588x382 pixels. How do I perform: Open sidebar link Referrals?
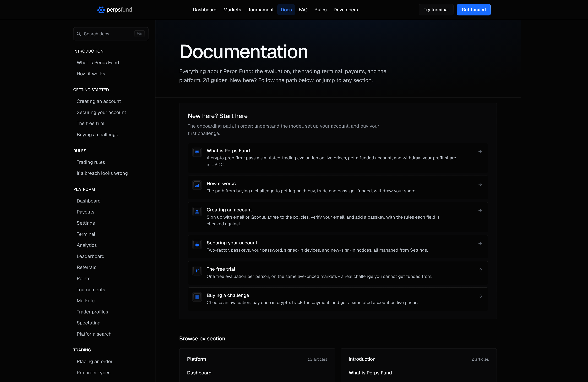[86, 267]
